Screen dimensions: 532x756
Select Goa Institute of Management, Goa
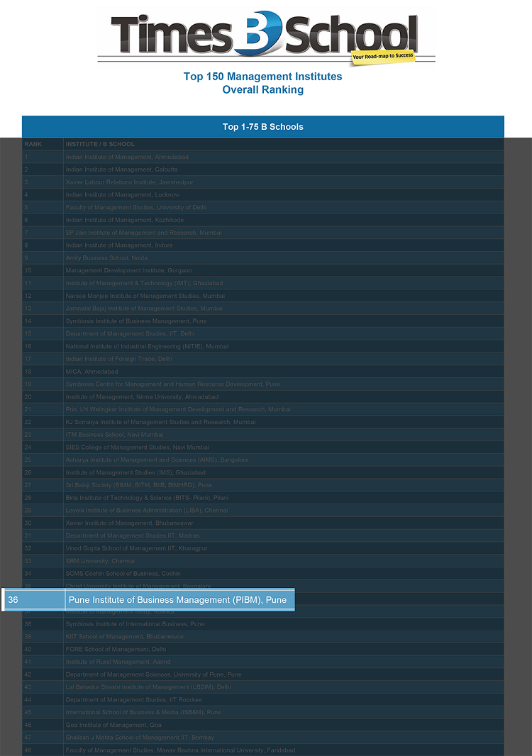click(113, 725)
